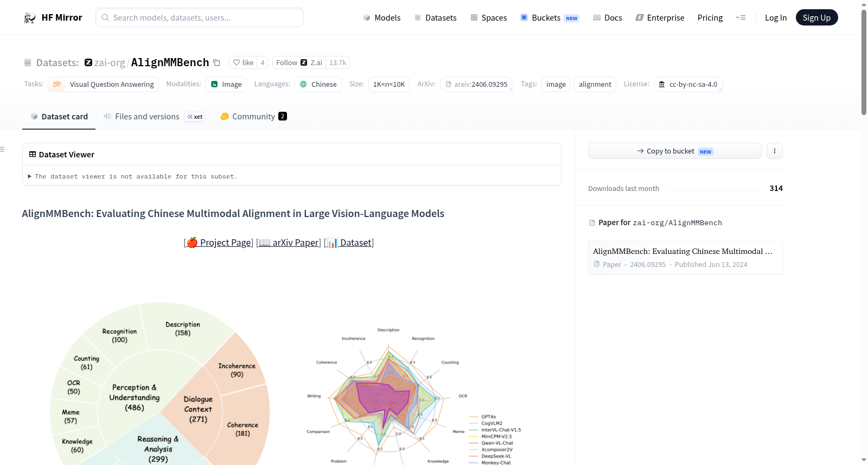Switch to the Dataset card tab
The image size is (868, 465).
click(59, 117)
